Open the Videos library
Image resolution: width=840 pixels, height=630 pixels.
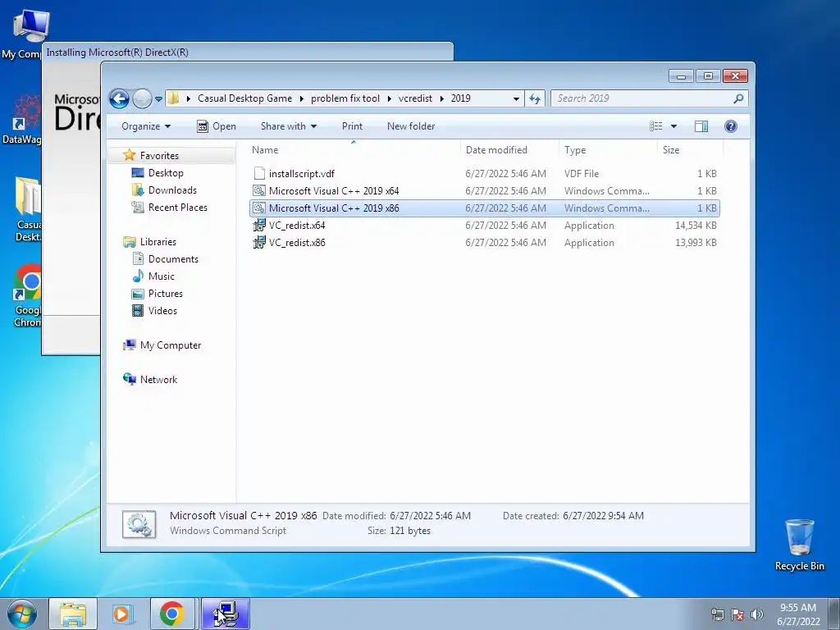pos(154,311)
